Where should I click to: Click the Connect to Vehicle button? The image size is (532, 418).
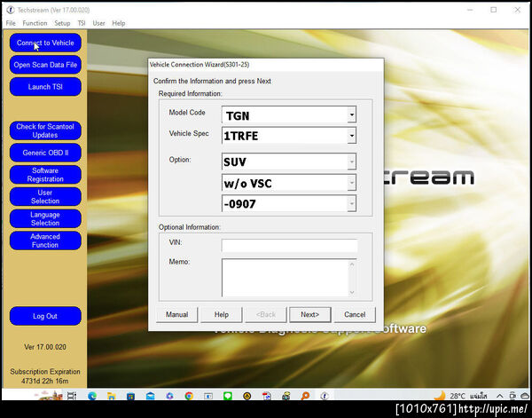click(x=45, y=43)
